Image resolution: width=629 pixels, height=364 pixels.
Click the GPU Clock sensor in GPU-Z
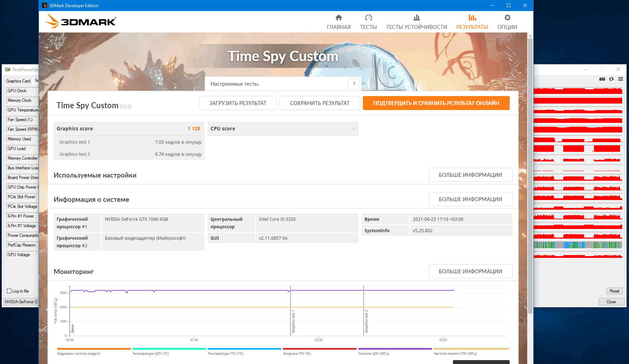(x=23, y=91)
